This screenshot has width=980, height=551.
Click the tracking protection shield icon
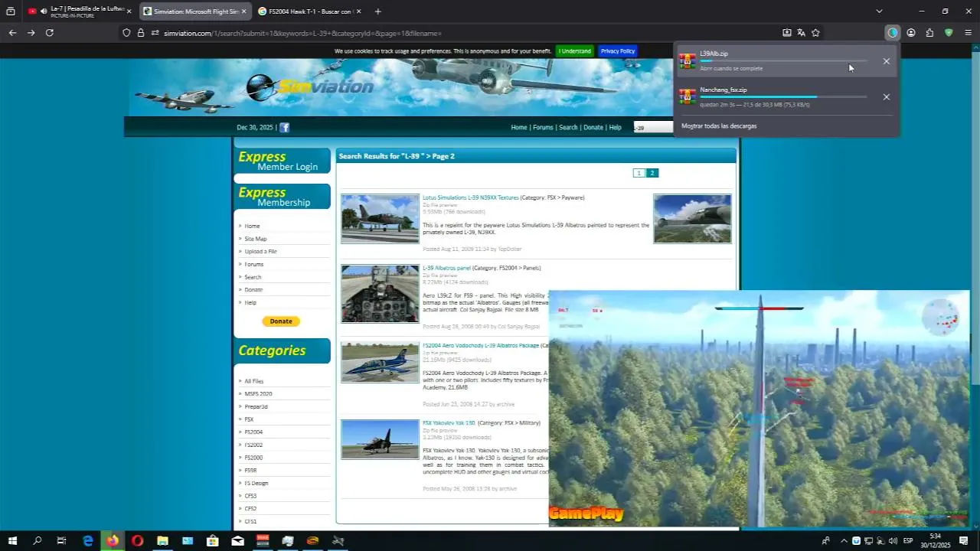tap(126, 33)
